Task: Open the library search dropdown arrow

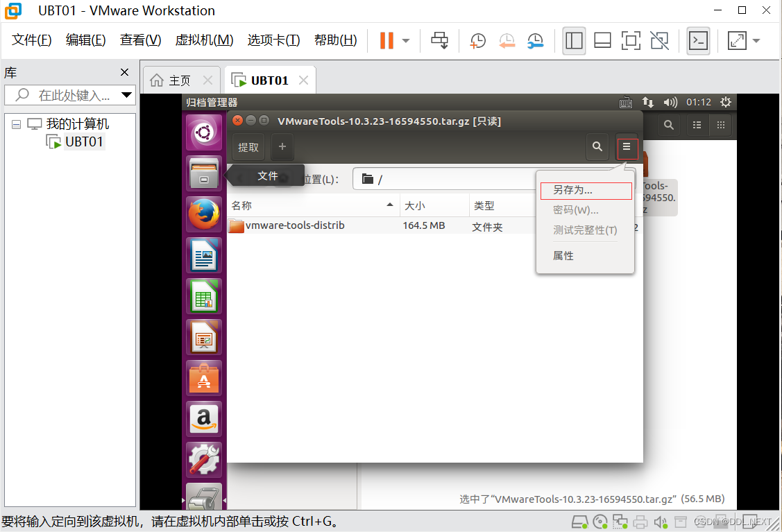Action: [x=127, y=95]
